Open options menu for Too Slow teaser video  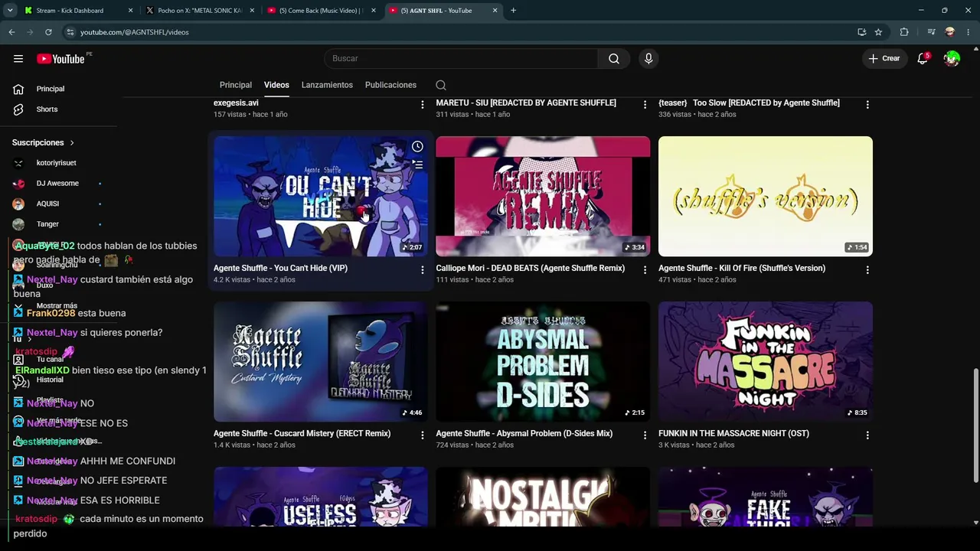(x=867, y=105)
